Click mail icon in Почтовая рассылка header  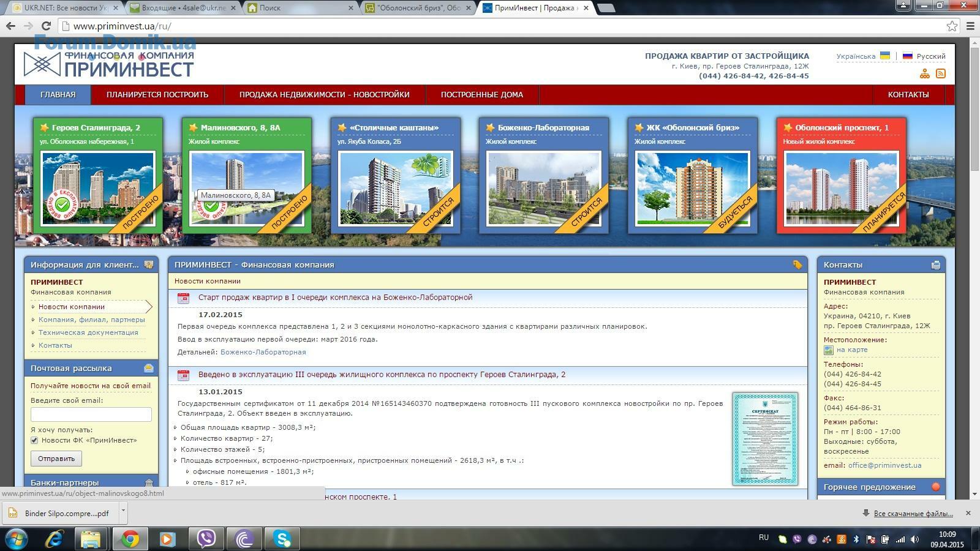point(148,368)
